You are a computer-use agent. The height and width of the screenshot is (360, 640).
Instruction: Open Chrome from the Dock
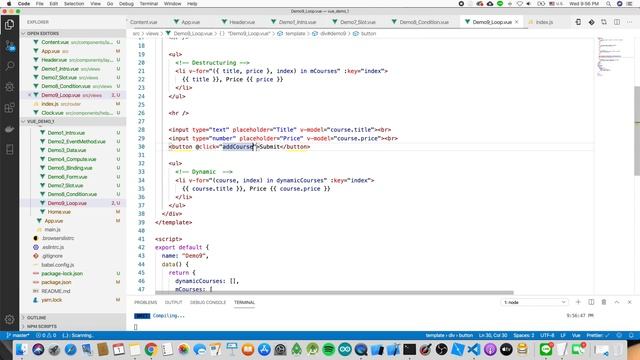pos(151,349)
